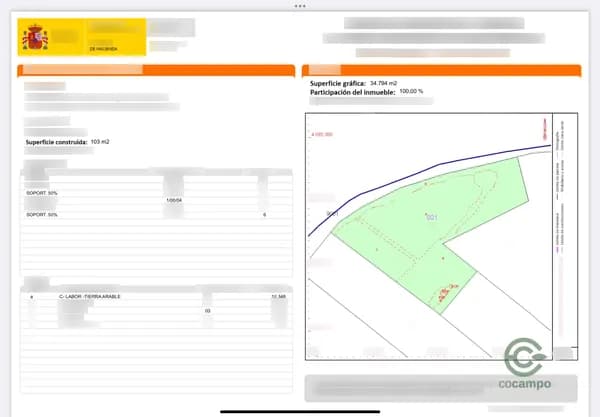Click the red 4.160.300 coordinate label
The height and width of the screenshot is (417, 600).
pyautogui.click(x=322, y=133)
